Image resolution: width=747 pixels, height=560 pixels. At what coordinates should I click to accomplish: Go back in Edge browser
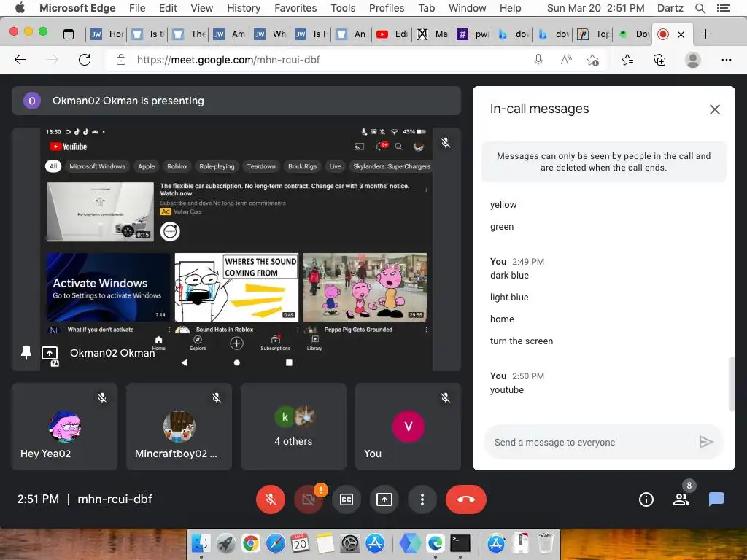click(20, 60)
